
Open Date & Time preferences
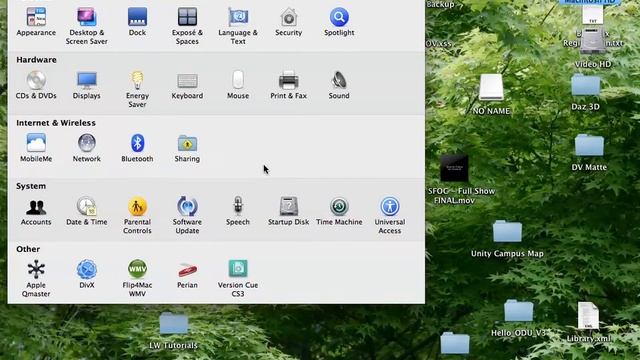click(x=87, y=207)
